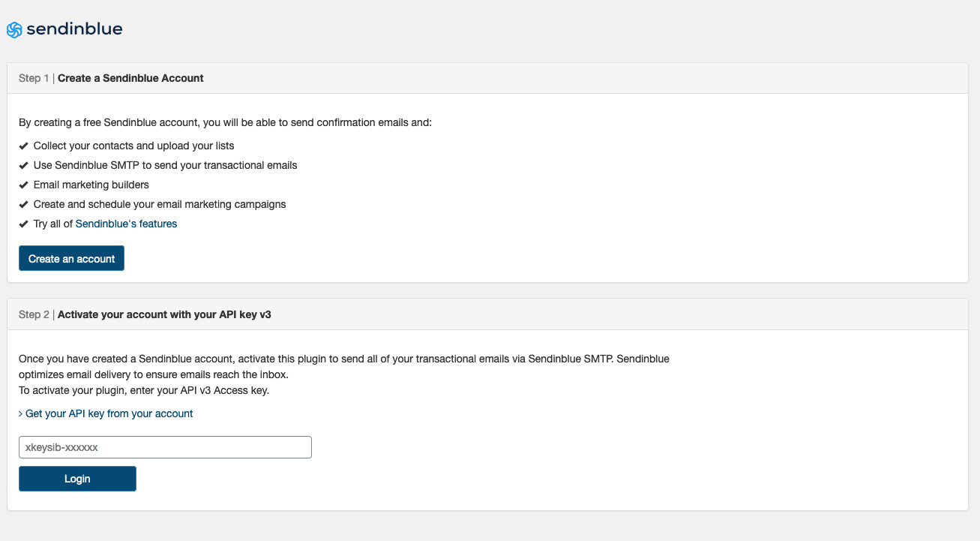Click 'To activate your plugin, enter your API v3' line
Screen dimensions: 980x541
click(144, 390)
